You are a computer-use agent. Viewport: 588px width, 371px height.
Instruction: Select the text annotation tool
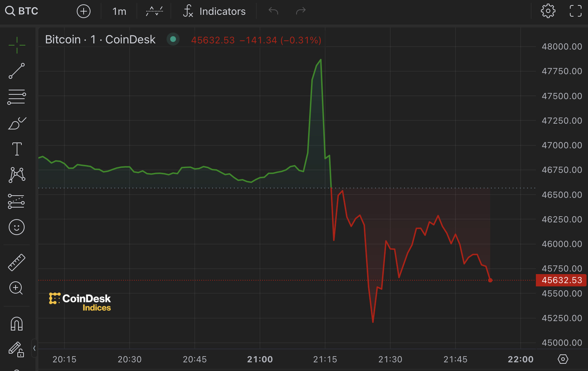click(x=17, y=149)
